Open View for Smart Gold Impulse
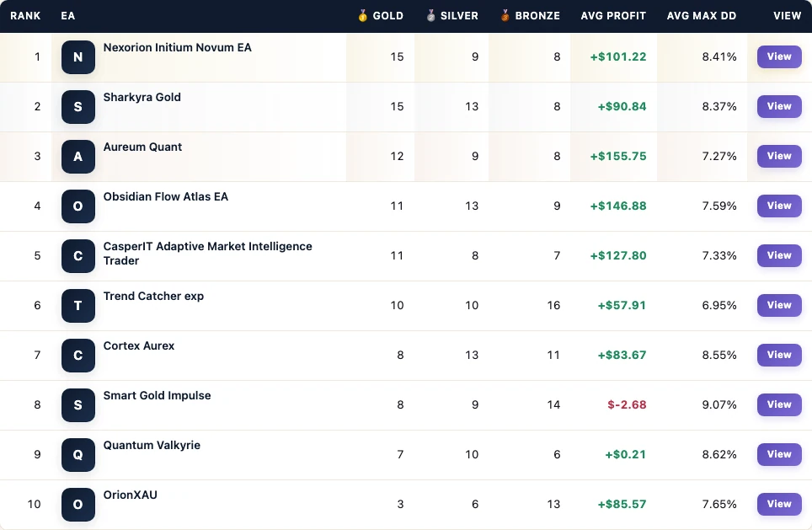This screenshot has height=530, width=812. point(779,404)
